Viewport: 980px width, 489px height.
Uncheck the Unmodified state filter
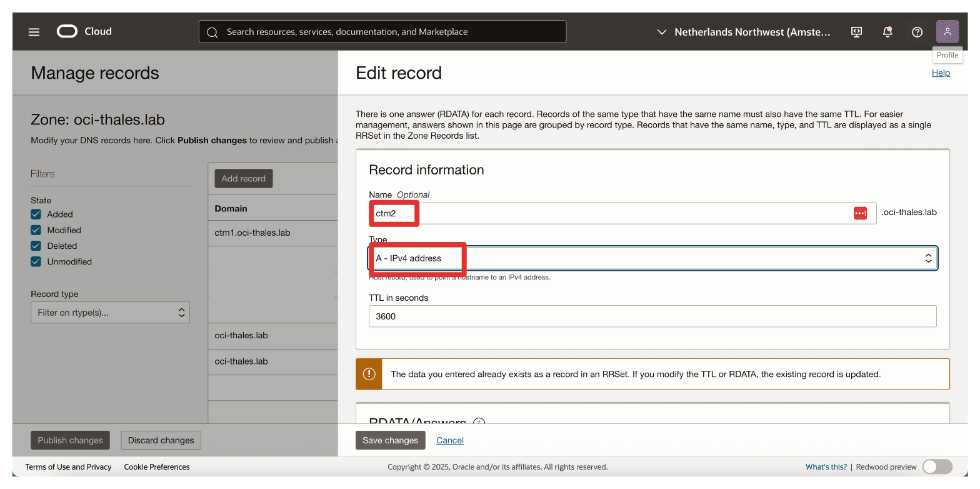point(36,261)
